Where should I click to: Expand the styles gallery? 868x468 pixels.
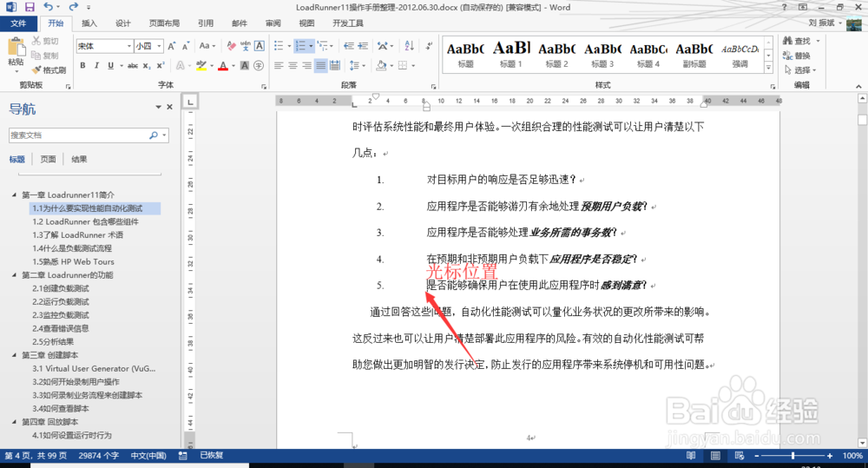(768, 68)
